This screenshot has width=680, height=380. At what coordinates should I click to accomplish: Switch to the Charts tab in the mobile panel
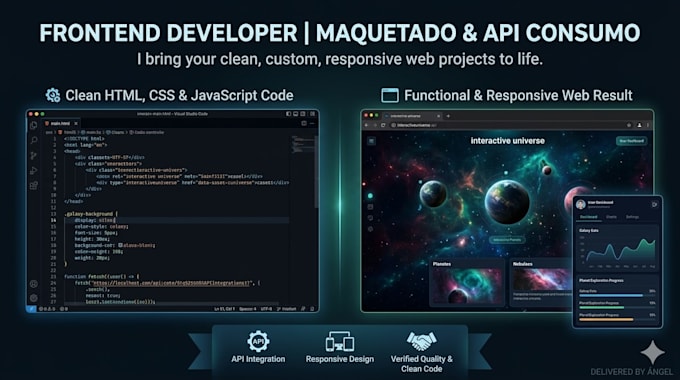pos(611,217)
